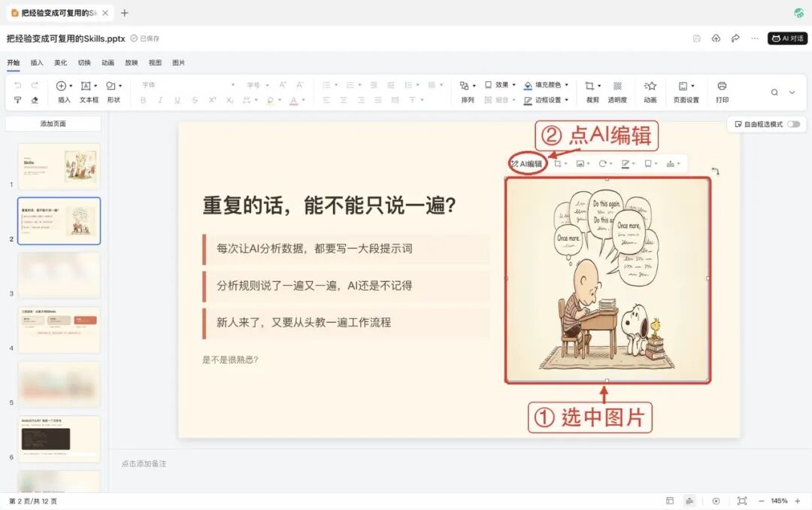Switch to the 图片 tab
Viewport: 812px width, 510px height.
click(179, 62)
